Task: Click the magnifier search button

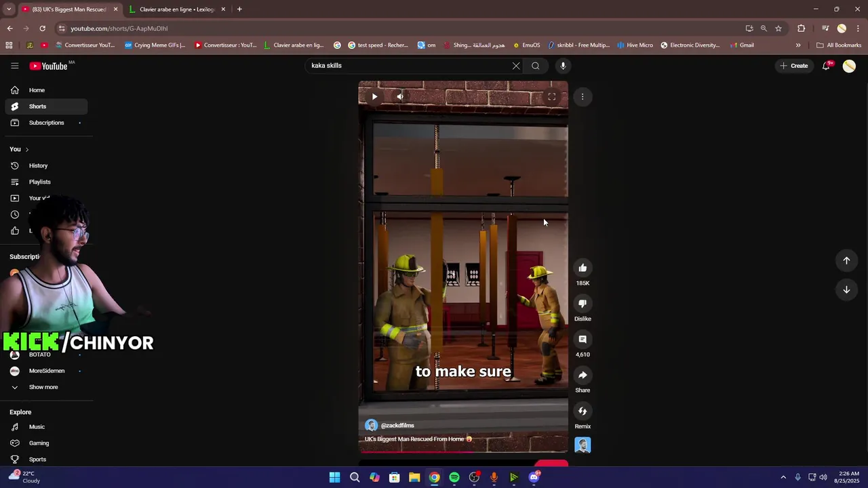Action: (x=536, y=66)
